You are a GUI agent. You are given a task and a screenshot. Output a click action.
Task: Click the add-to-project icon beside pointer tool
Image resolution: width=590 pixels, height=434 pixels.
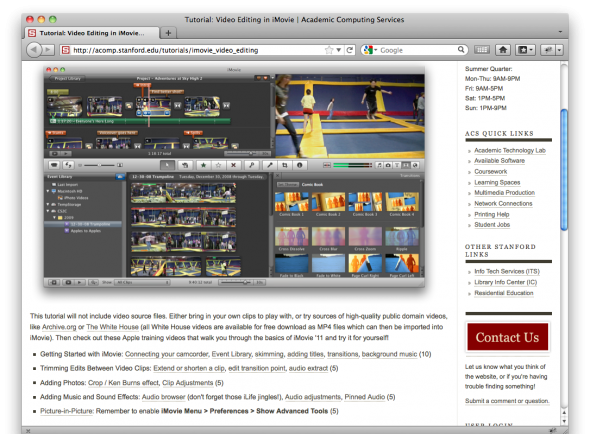(x=185, y=165)
